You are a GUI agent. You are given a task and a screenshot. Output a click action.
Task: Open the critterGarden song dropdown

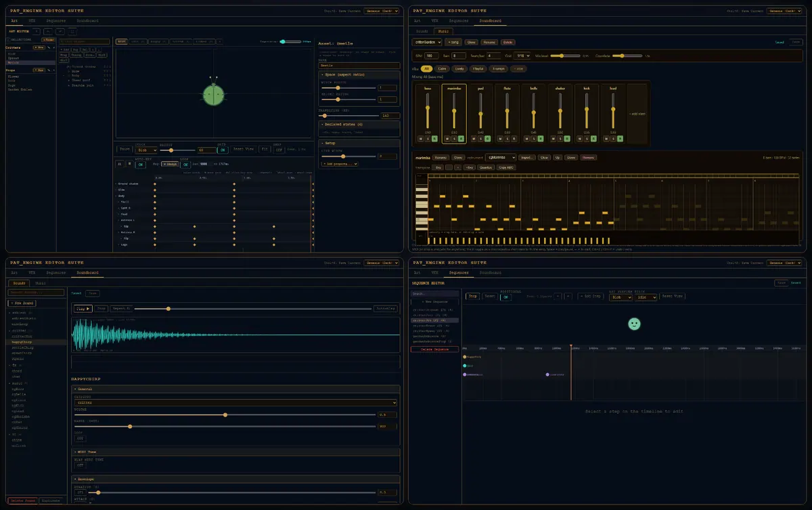(x=427, y=42)
